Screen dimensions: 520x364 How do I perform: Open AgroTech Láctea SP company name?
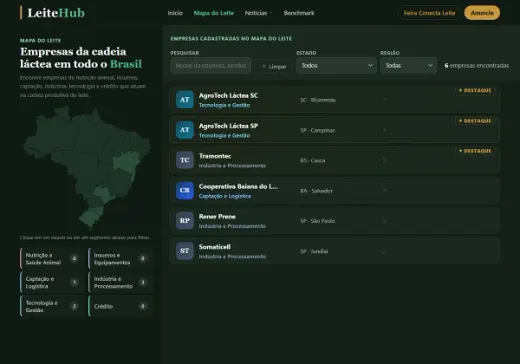(228, 126)
